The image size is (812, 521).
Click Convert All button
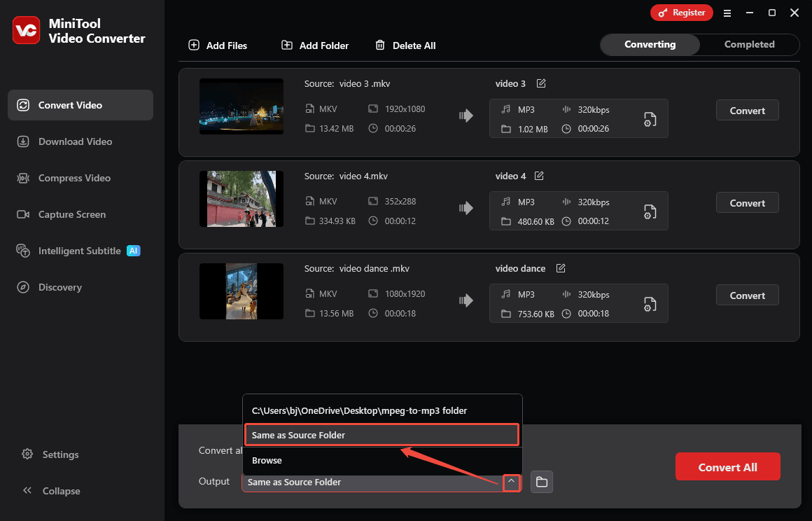(x=728, y=466)
